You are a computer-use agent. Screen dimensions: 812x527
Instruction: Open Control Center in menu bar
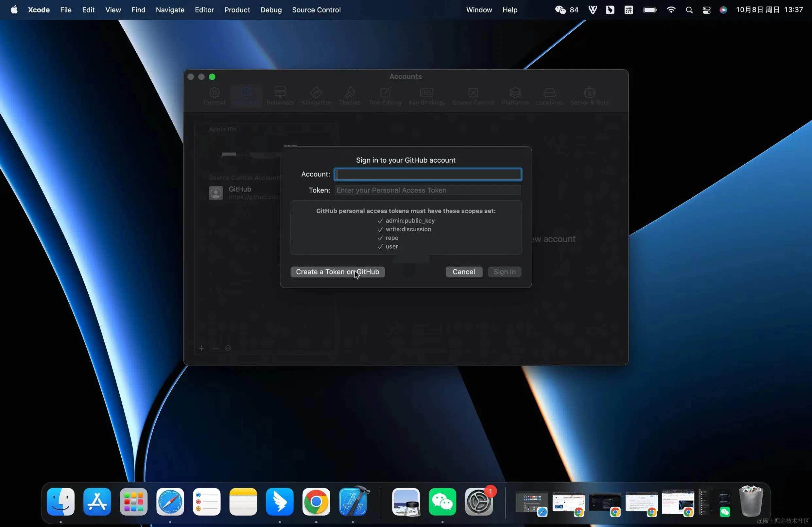(706, 10)
